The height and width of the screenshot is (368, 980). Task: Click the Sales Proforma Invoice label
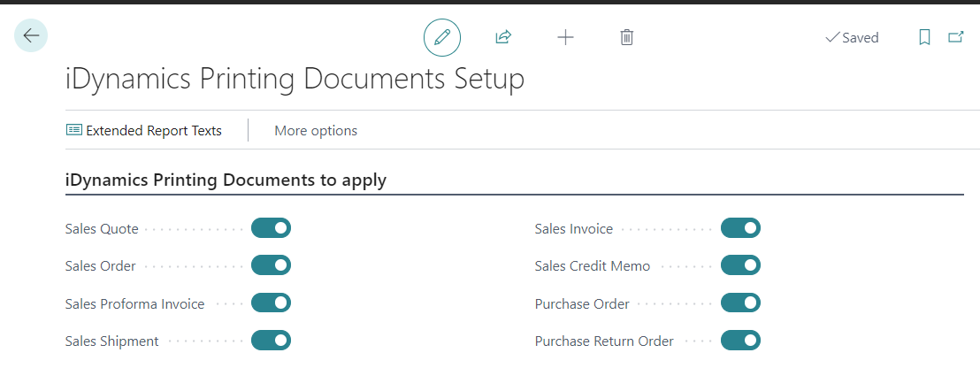point(134,304)
